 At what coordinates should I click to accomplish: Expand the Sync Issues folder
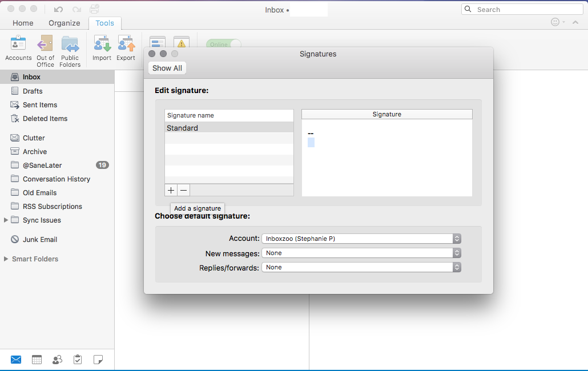6,220
